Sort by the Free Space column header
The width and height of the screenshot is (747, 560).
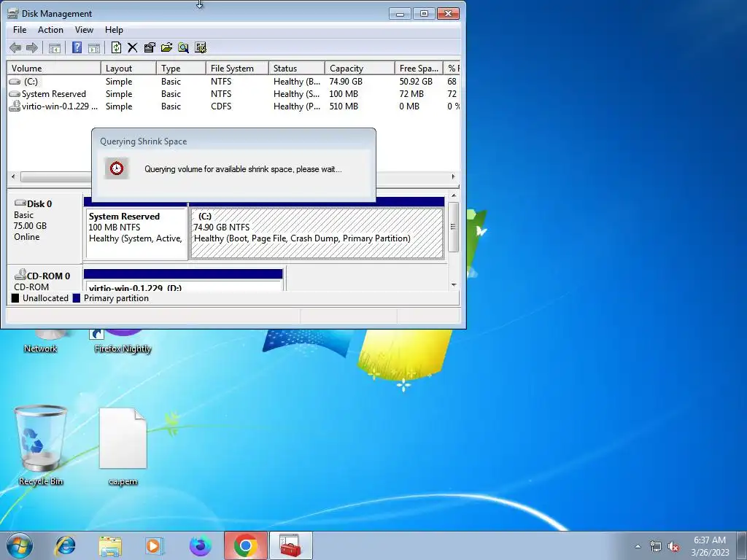pyautogui.click(x=419, y=68)
